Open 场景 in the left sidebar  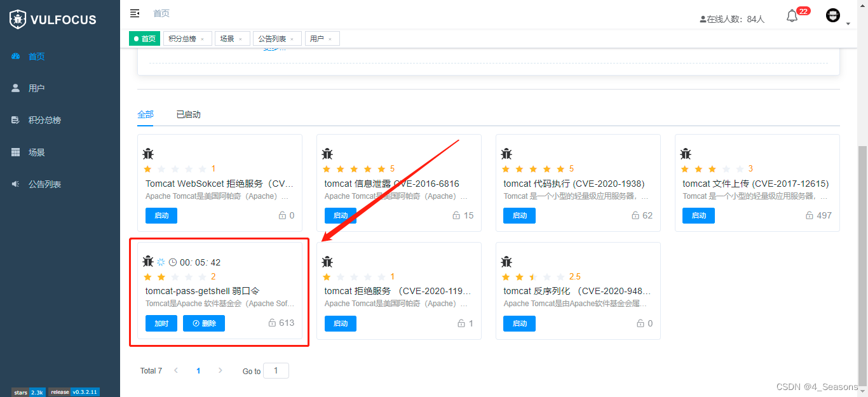pyautogui.click(x=60, y=152)
